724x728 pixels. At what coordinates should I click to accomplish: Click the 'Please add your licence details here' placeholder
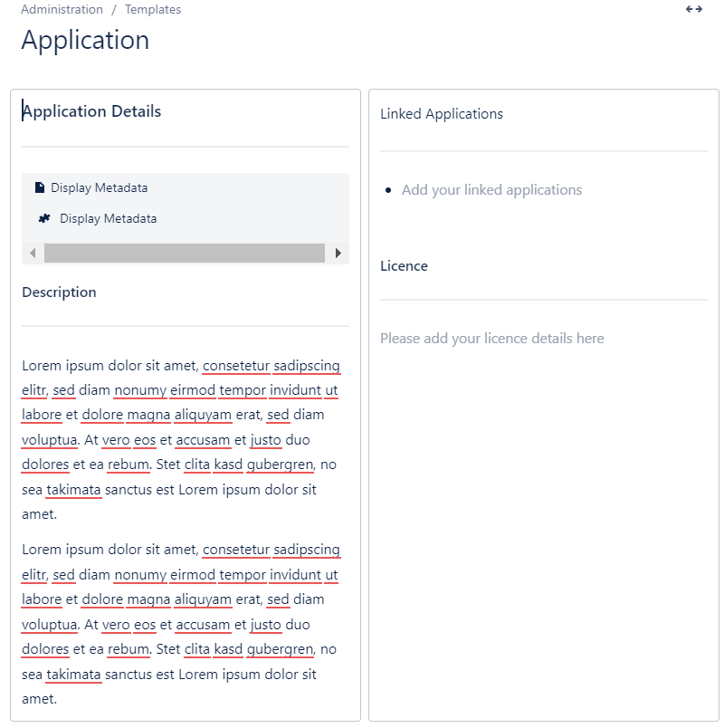pos(491,339)
